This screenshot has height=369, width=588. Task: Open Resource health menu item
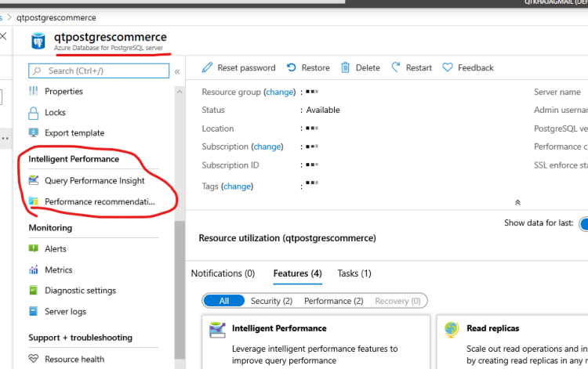tap(74, 359)
